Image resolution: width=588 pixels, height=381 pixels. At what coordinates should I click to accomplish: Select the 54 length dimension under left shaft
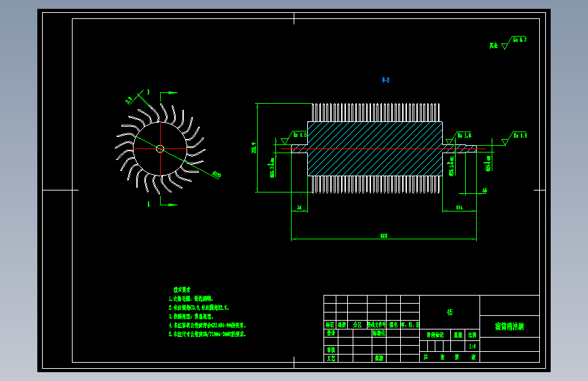tap(299, 207)
